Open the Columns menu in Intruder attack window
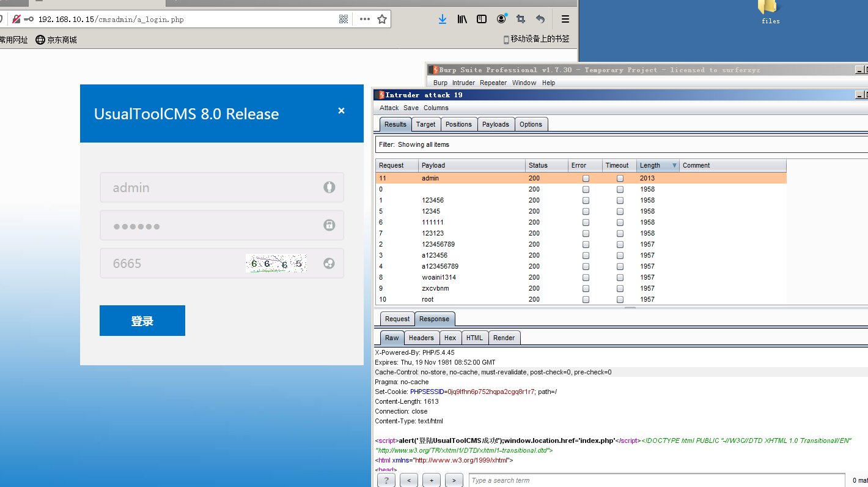Viewport: 868px width, 487px height. 436,108
